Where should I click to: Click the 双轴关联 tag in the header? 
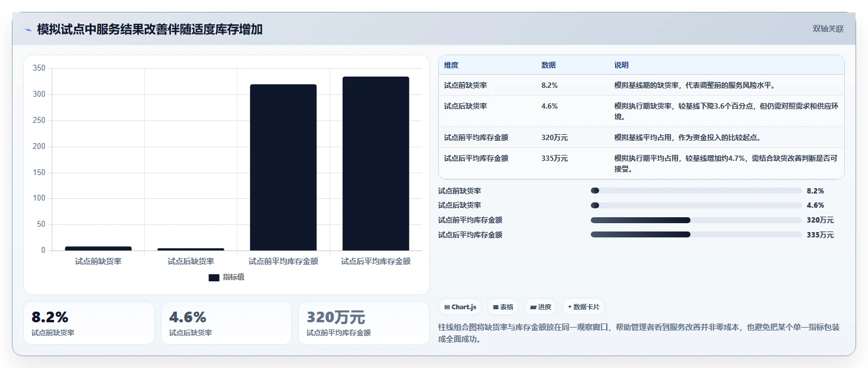[x=828, y=29]
